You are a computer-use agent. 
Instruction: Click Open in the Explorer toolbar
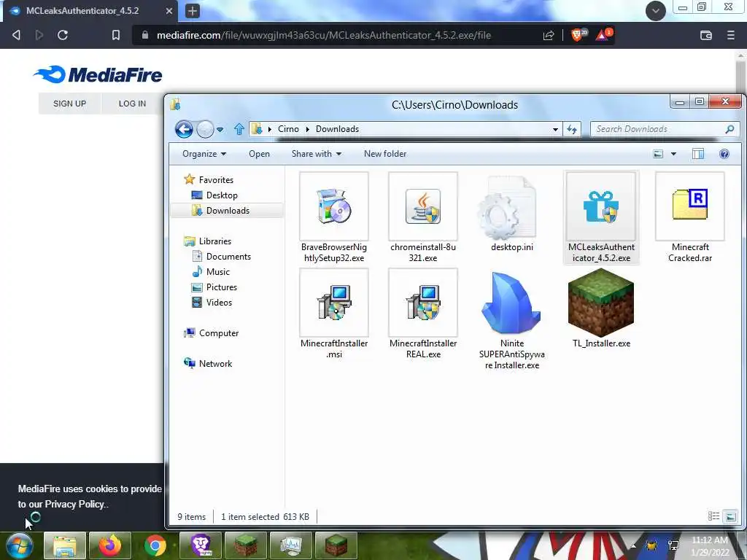(259, 154)
